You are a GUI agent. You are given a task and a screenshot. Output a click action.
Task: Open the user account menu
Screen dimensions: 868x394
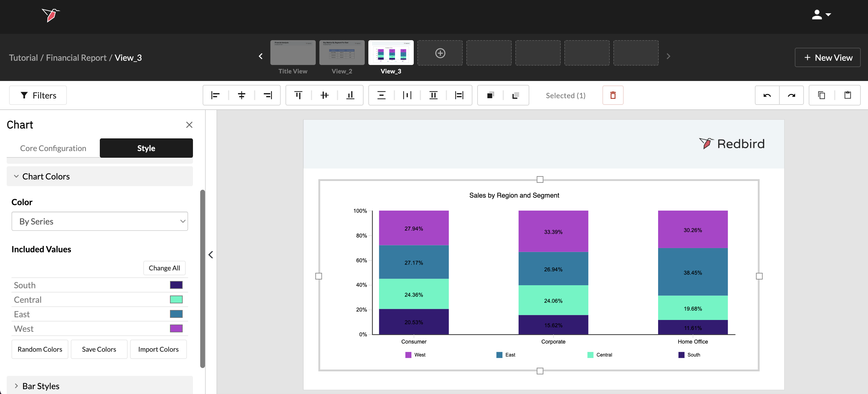821,15
